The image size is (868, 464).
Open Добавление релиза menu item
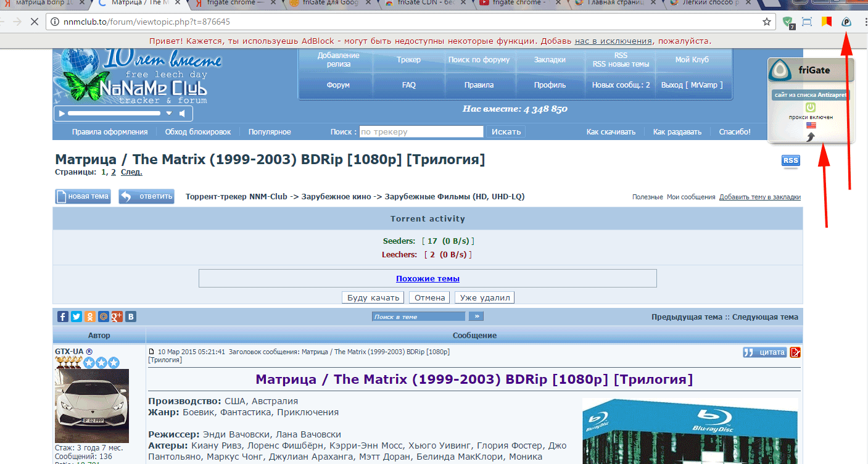[x=338, y=60]
